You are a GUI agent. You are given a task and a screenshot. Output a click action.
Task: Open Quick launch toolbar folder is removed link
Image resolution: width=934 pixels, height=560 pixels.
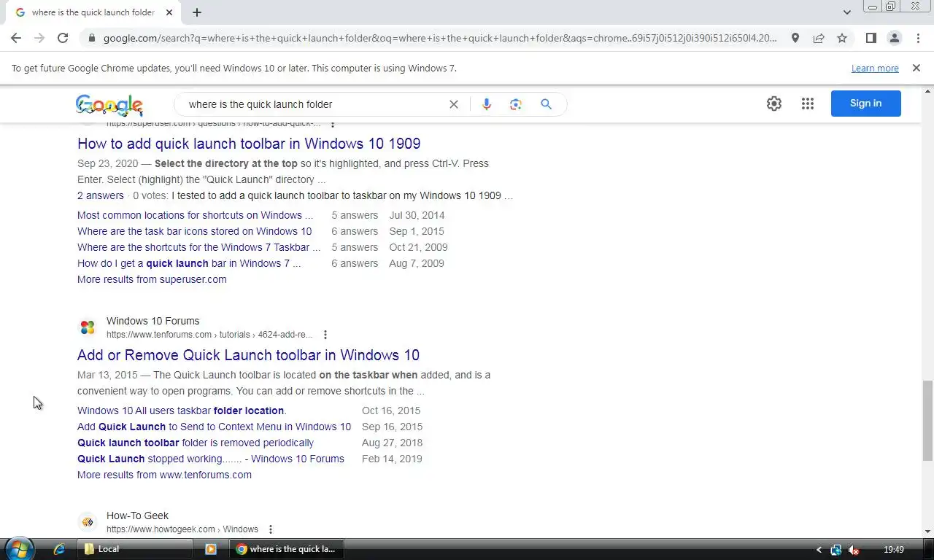tap(196, 443)
